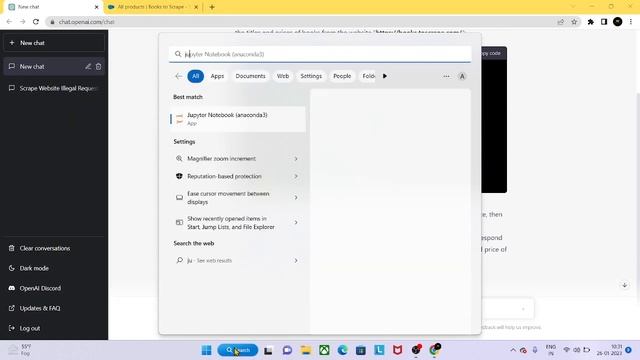Open Task View on taskbar
Image resolution: width=640 pixels, height=360 pixels.
[268, 350]
